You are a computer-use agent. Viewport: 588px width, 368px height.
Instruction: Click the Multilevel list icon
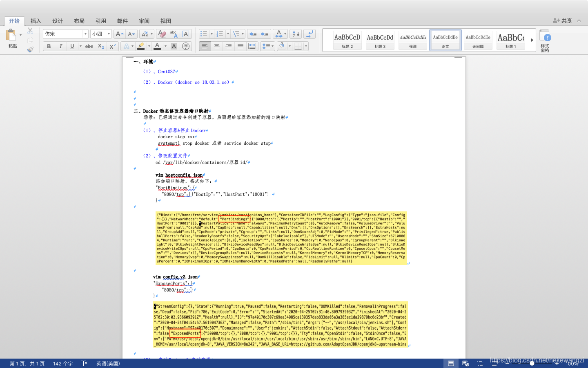coord(236,34)
